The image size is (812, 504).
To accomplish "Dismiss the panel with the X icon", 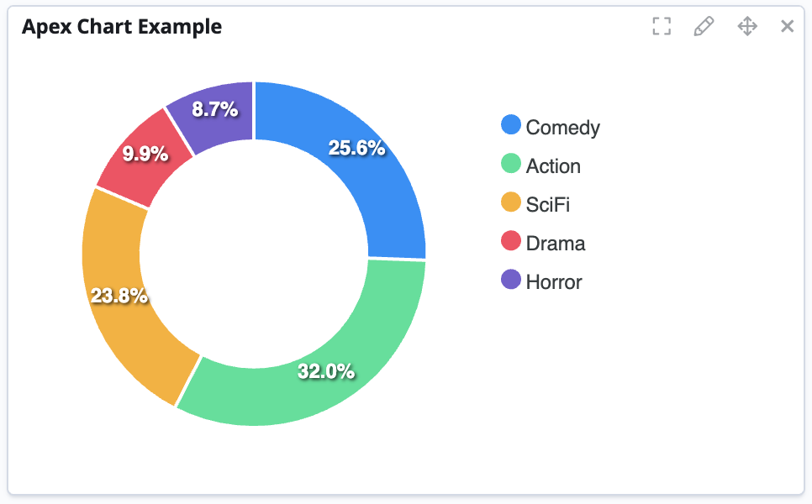I will click(x=788, y=26).
